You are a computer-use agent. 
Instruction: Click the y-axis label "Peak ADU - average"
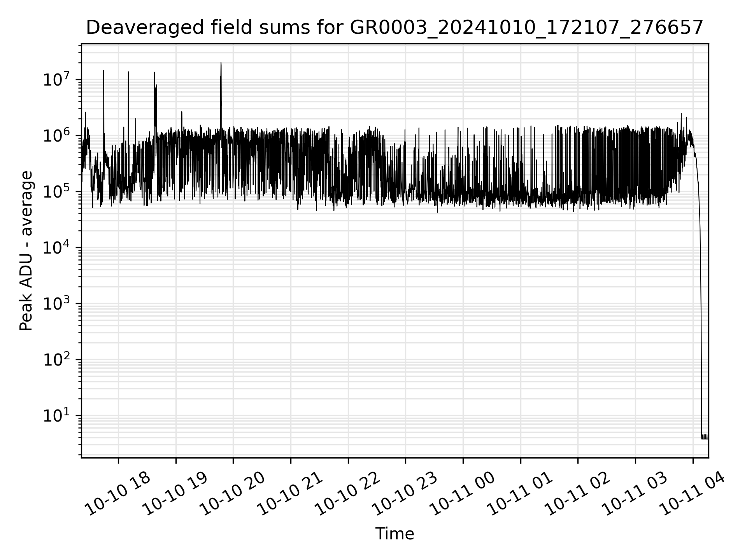26,251
